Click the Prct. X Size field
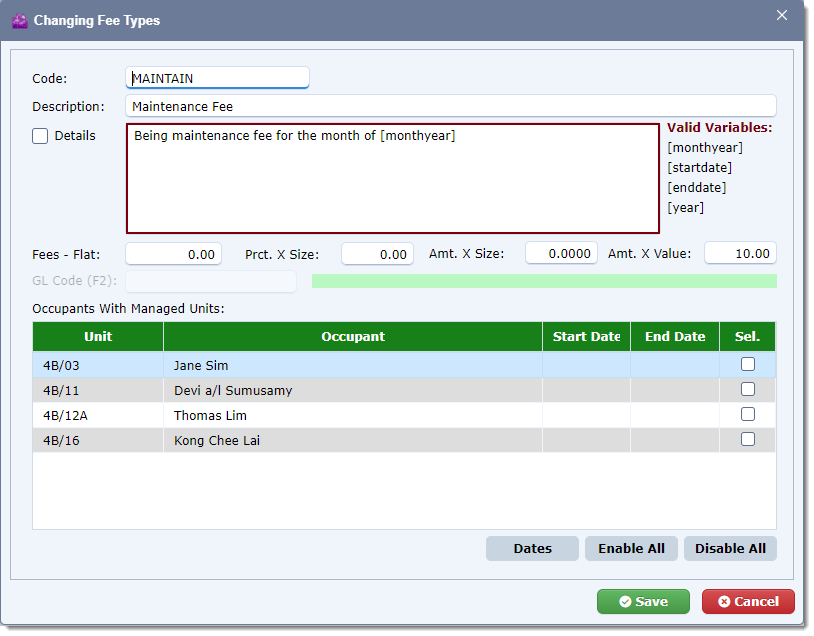The height and width of the screenshot is (636, 814). 377,254
